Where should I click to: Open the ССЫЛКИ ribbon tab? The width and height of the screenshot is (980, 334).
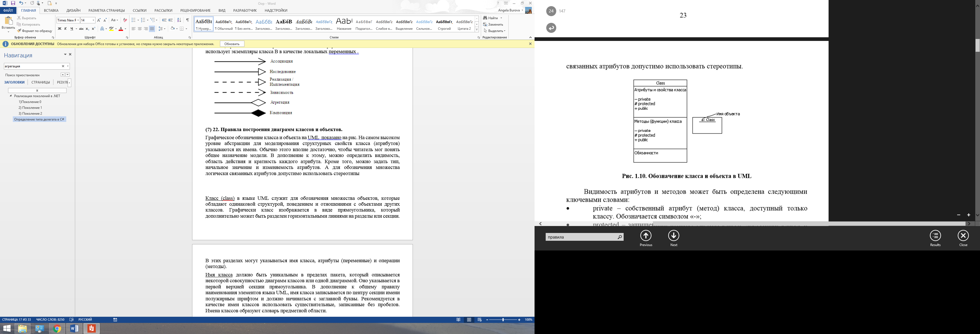[x=139, y=10]
